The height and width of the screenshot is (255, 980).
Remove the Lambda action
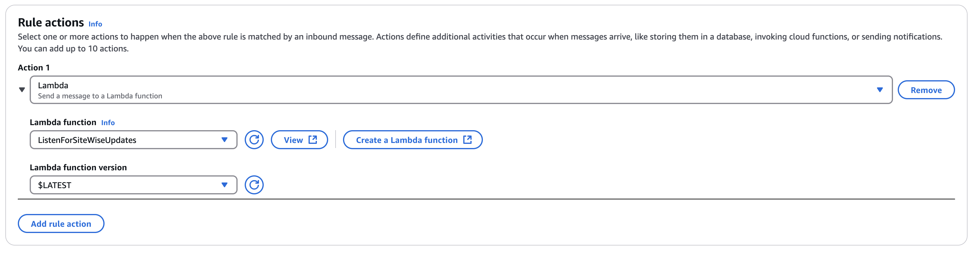click(926, 90)
